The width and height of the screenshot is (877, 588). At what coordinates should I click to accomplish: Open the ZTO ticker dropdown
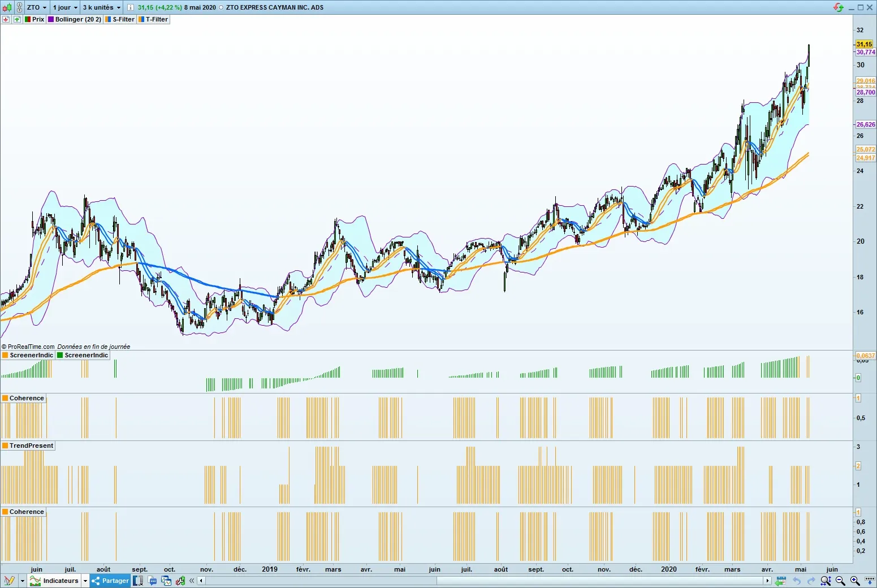point(37,7)
